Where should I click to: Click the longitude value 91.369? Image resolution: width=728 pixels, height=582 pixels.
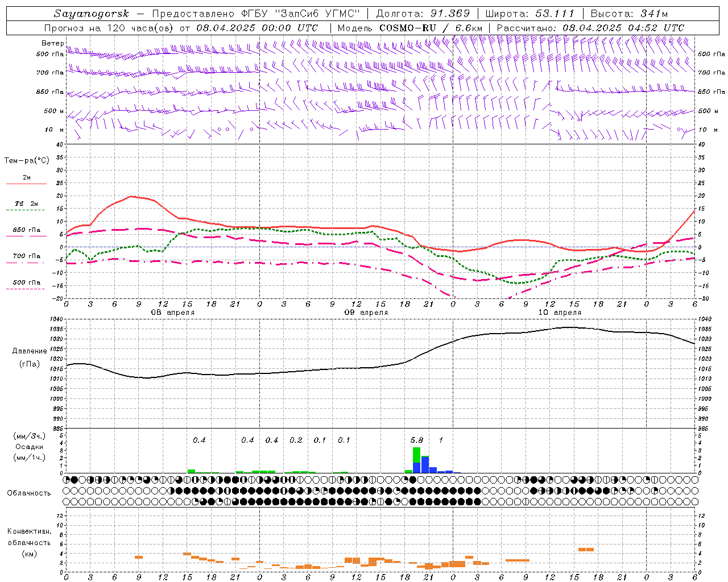click(x=450, y=14)
